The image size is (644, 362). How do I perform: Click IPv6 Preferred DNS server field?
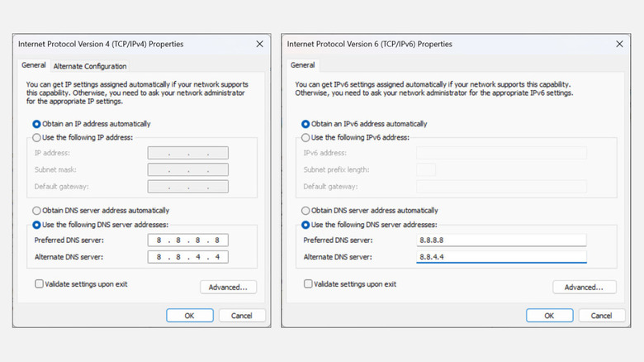[500, 241]
